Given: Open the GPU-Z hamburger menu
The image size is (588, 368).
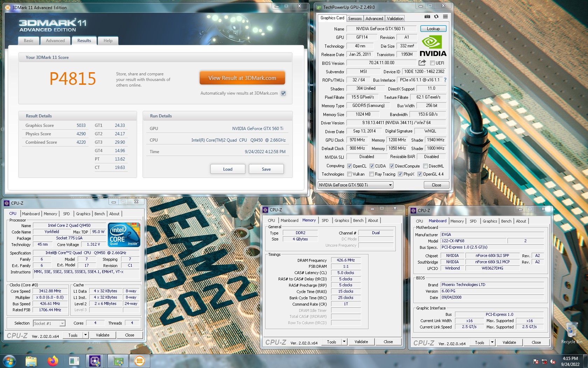Looking at the screenshot, I should pyautogui.click(x=445, y=16).
